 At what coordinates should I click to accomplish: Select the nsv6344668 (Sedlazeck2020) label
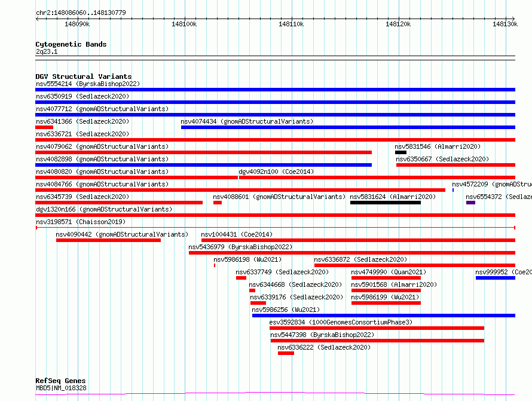(295, 284)
